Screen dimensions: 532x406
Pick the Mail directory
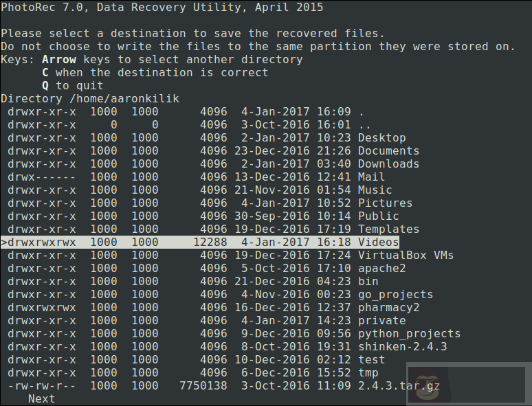tap(371, 177)
